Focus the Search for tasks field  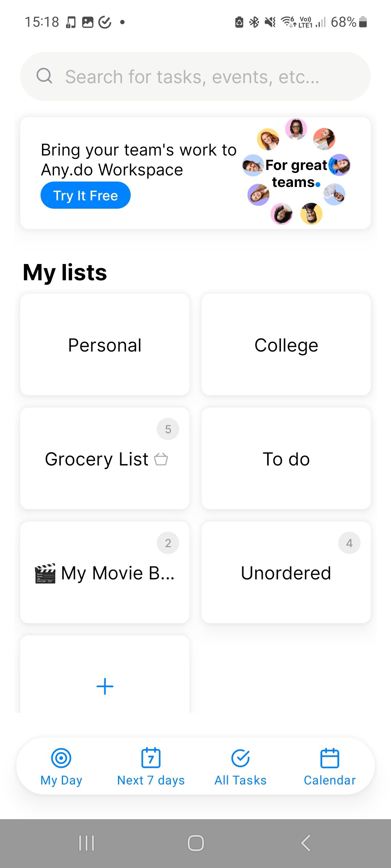coord(203,77)
